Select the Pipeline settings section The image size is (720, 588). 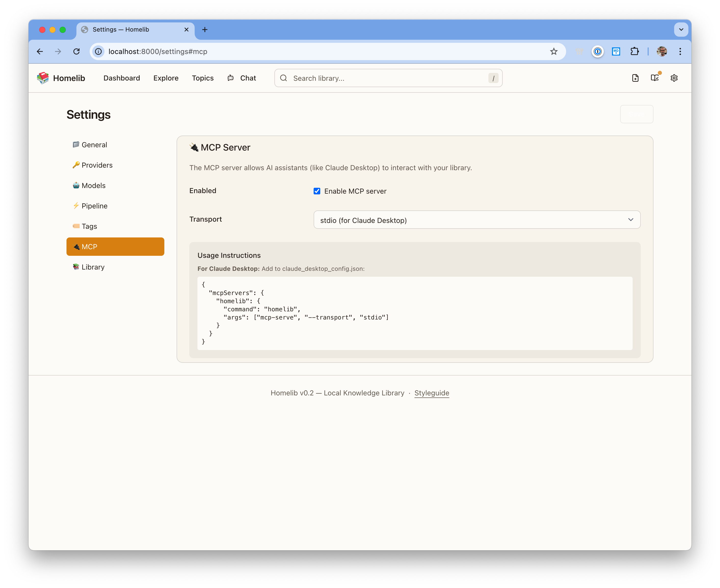click(x=95, y=206)
